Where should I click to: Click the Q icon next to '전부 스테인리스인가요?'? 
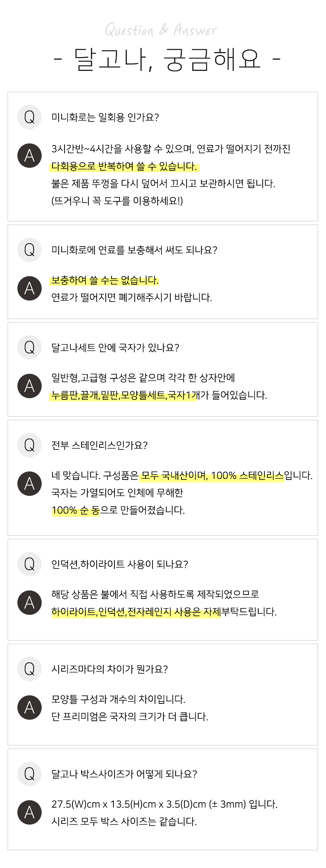[x=29, y=445]
